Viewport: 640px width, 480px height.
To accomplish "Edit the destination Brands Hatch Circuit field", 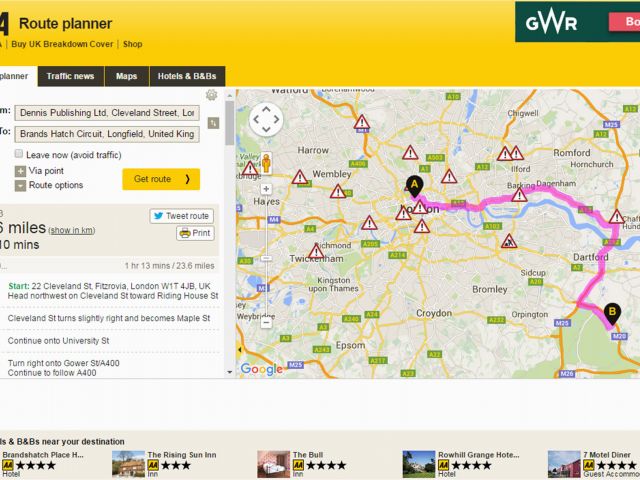I will (x=107, y=134).
